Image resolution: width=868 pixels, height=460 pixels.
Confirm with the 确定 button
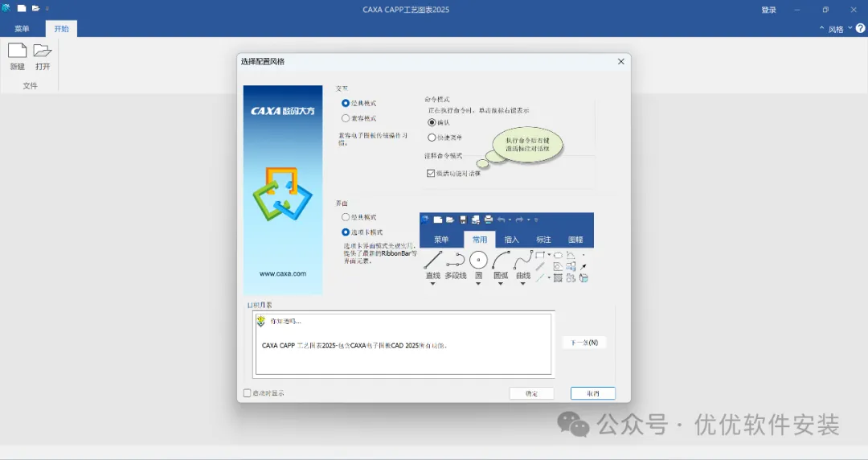[531, 393]
